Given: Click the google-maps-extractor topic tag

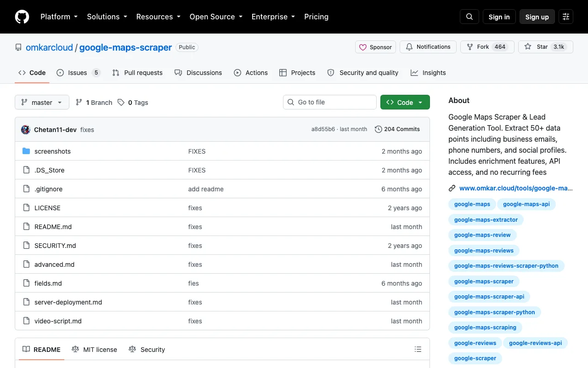Looking at the screenshot, I should tap(486, 220).
